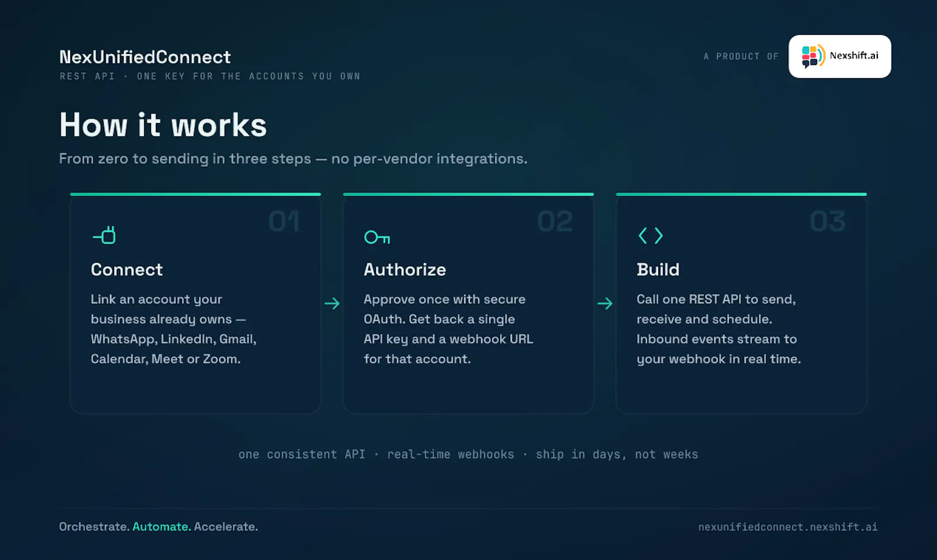Click the plug icon on Connect card

(x=104, y=235)
